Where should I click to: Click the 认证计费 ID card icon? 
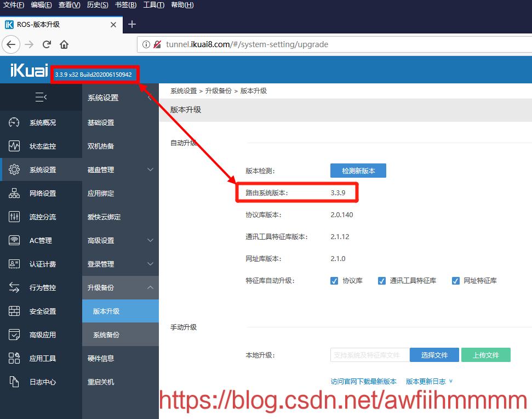[14, 264]
